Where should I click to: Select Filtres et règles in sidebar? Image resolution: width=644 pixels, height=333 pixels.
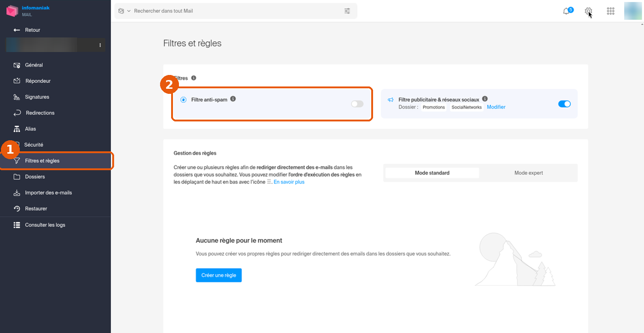(x=55, y=161)
